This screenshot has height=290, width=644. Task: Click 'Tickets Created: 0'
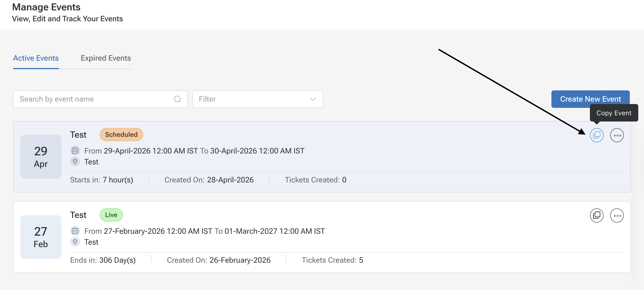click(x=316, y=180)
